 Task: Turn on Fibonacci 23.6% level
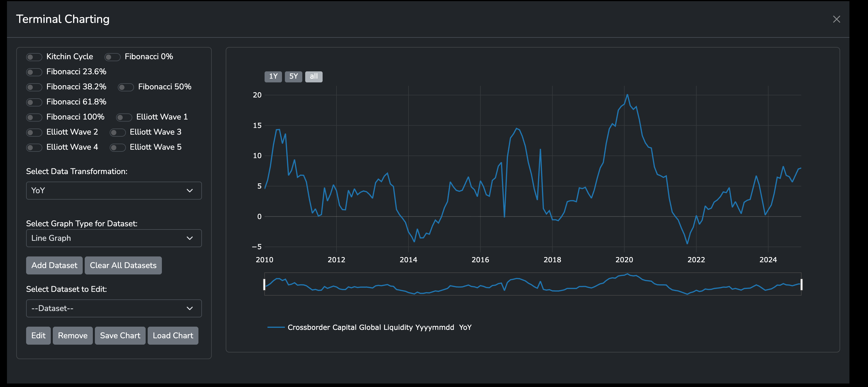(x=34, y=72)
